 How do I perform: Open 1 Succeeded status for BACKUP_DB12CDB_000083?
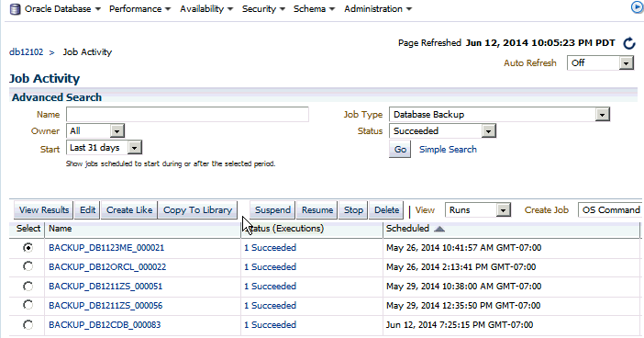270,325
